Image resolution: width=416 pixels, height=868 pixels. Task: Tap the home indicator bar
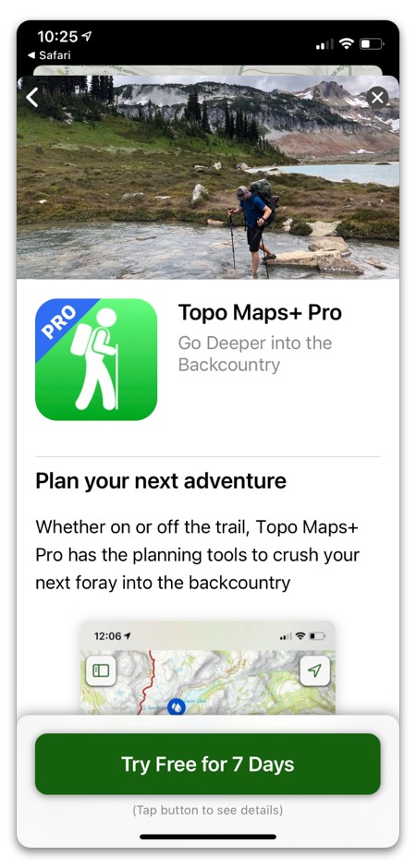click(x=208, y=837)
